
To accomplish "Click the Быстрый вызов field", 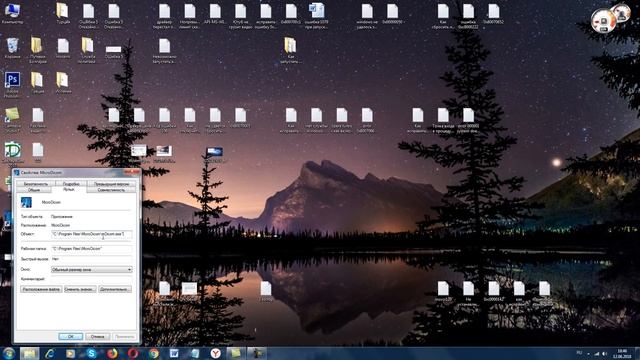I will 91,259.
